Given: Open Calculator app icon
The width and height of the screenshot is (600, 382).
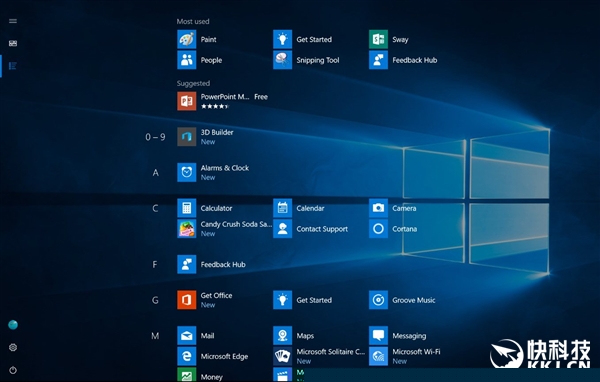Looking at the screenshot, I should click(x=187, y=208).
